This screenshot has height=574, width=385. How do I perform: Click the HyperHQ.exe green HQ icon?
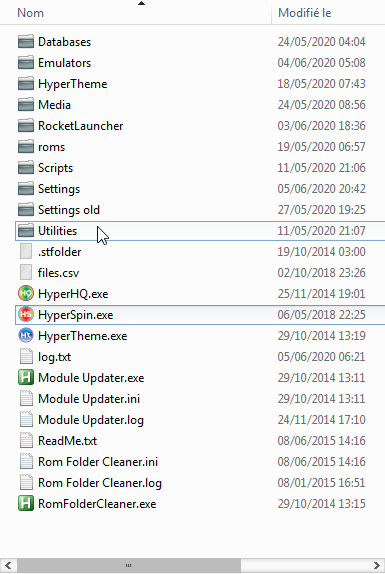pyautogui.click(x=26, y=294)
